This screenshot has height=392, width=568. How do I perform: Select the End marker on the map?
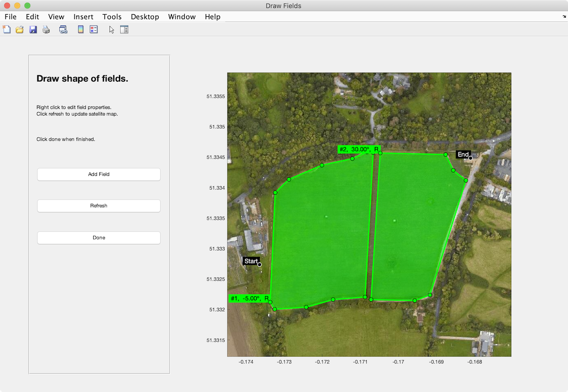click(x=470, y=158)
